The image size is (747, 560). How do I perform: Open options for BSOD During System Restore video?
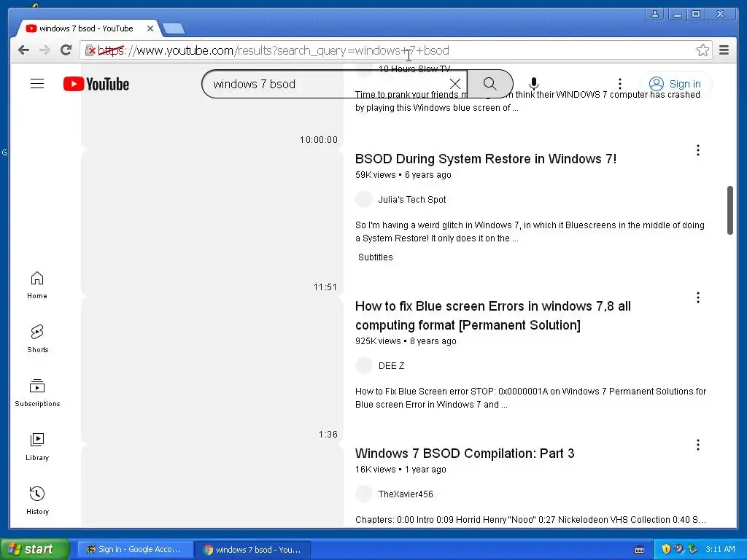click(698, 150)
